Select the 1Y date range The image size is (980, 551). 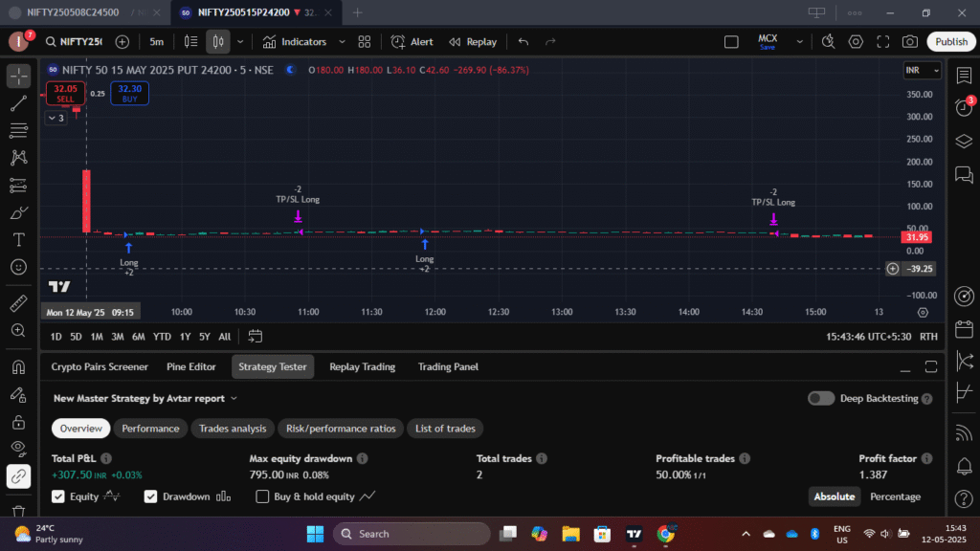[x=185, y=337]
